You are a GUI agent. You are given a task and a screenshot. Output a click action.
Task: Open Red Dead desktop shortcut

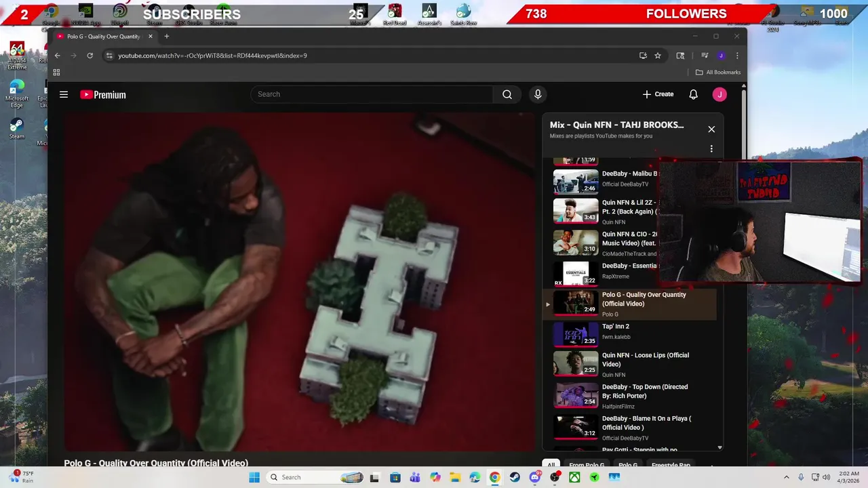(395, 14)
